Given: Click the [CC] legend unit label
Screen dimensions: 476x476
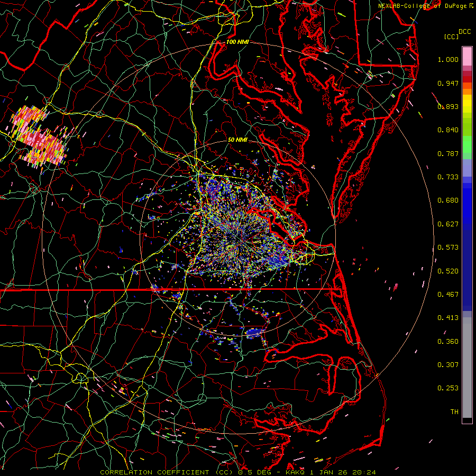Looking at the screenshot, I should click(451, 36).
